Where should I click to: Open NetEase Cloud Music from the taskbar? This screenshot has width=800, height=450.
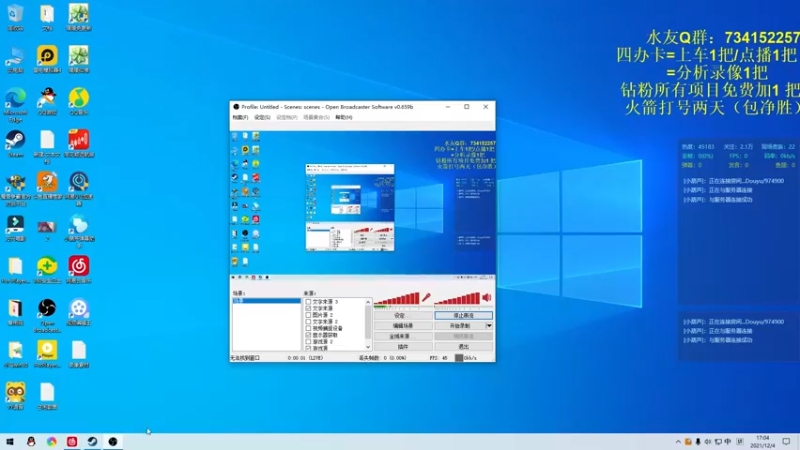(72, 441)
